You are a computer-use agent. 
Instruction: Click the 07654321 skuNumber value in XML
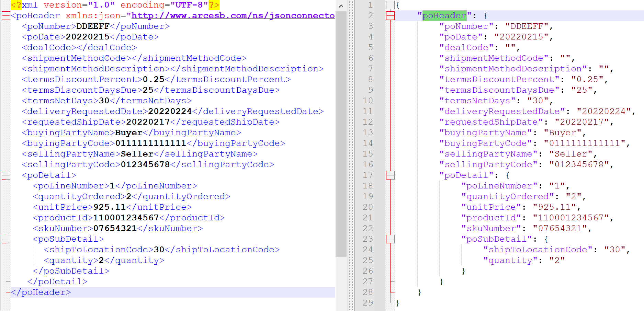pyautogui.click(x=115, y=229)
